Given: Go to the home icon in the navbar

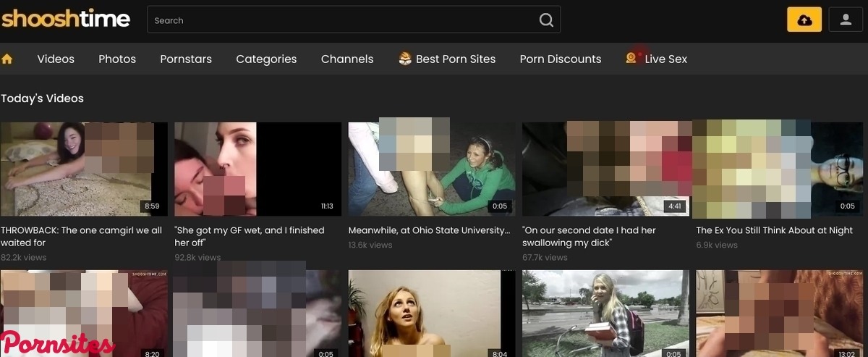Looking at the screenshot, I should (x=7, y=59).
